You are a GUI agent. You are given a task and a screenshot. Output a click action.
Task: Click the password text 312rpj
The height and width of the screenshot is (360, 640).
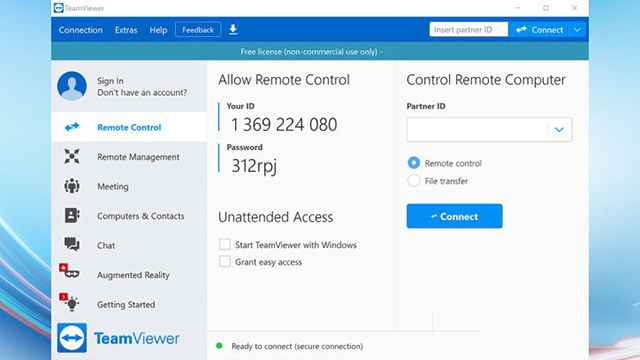click(x=254, y=166)
